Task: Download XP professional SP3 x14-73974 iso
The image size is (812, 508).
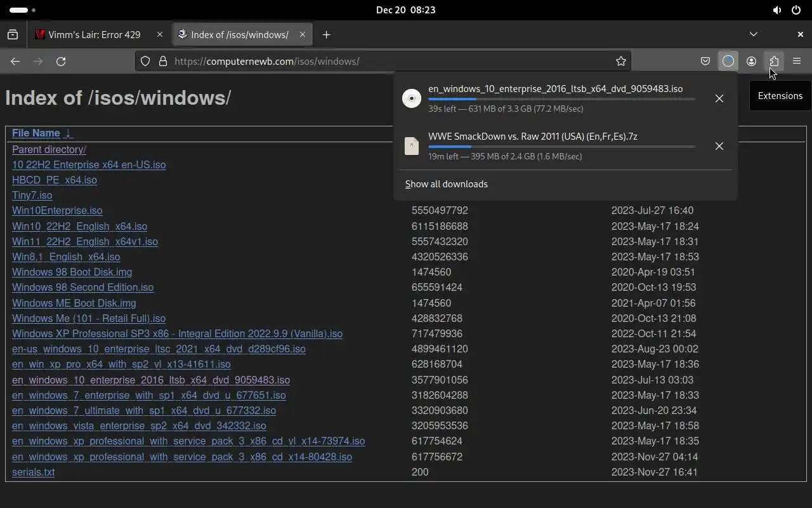Action: [188, 441]
